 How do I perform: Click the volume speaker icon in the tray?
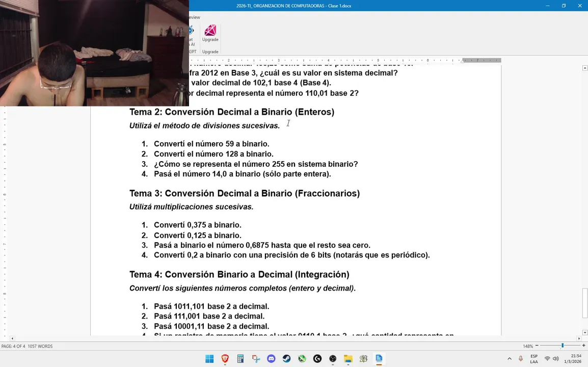click(556, 359)
